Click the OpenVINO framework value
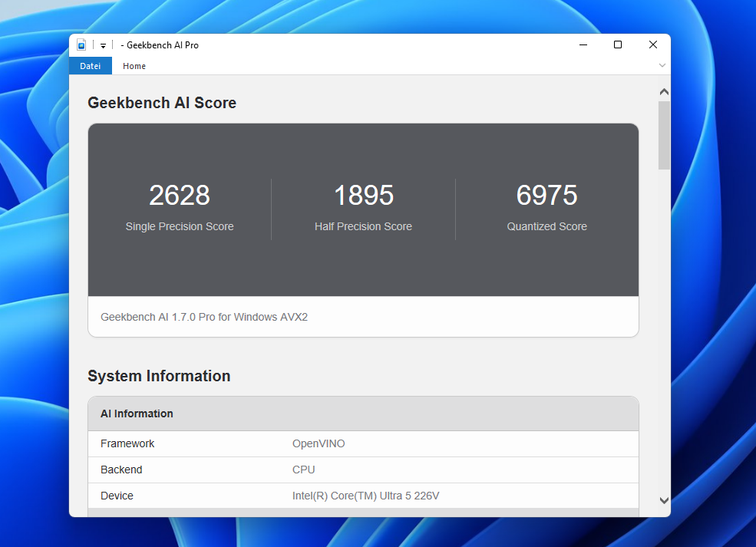This screenshot has height=547, width=756. coord(319,443)
